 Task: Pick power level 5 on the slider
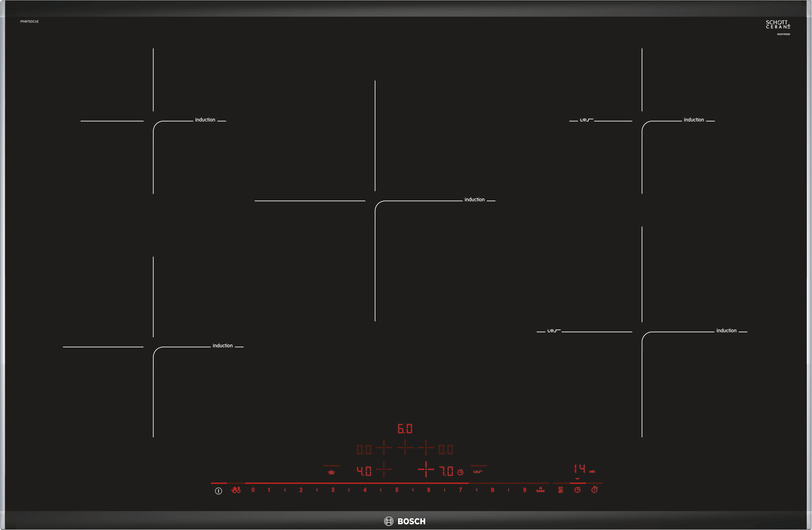click(x=397, y=490)
